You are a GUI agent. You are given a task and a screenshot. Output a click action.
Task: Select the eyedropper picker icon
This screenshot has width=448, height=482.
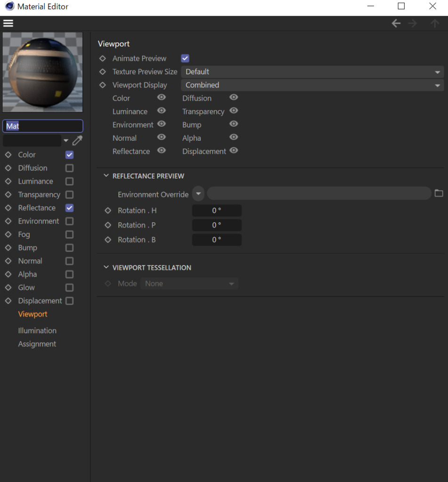tap(78, 140)
